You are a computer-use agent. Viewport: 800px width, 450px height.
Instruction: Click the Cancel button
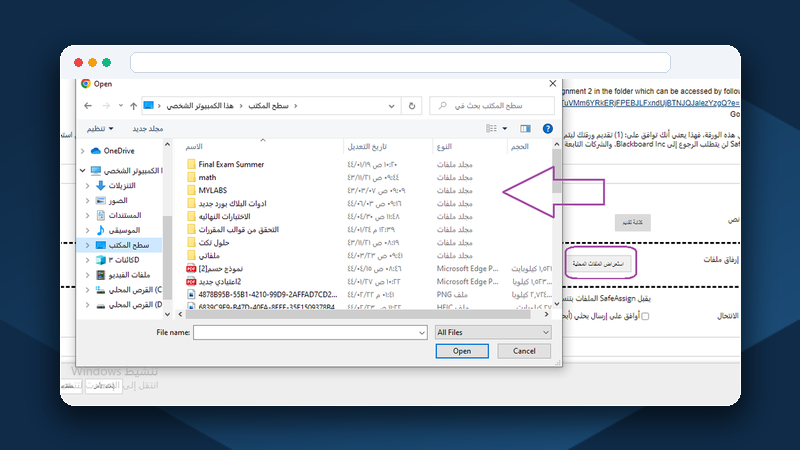pyautogui.click(x=524, y=351)
